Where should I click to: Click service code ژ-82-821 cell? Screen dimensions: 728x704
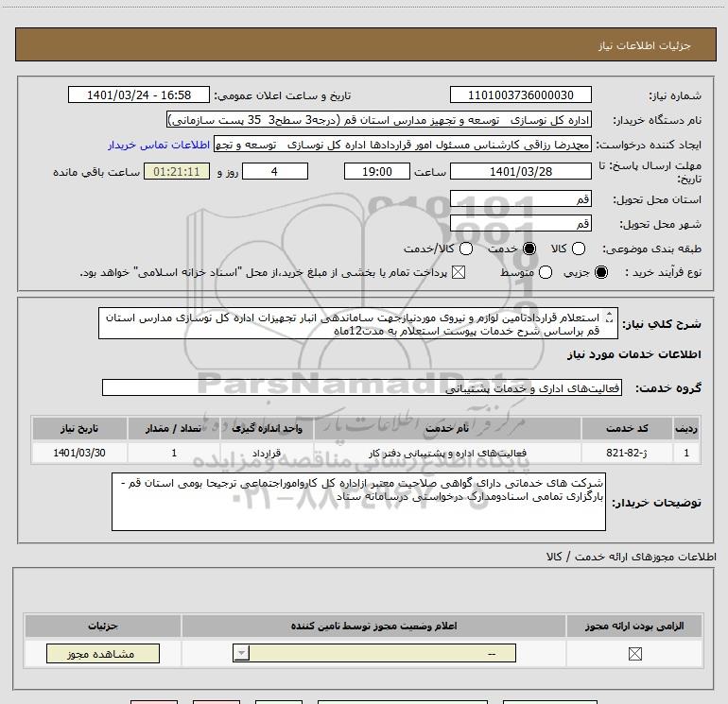(x=627, y=453)
